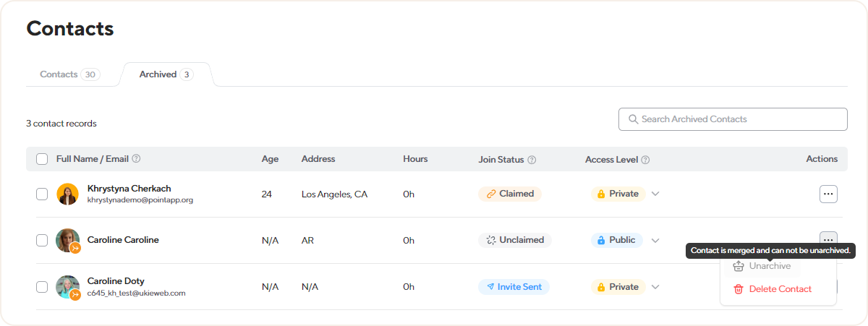Select the Caroline Doty row checkbox
868x326 pixels.
click(x=42, y=287)
